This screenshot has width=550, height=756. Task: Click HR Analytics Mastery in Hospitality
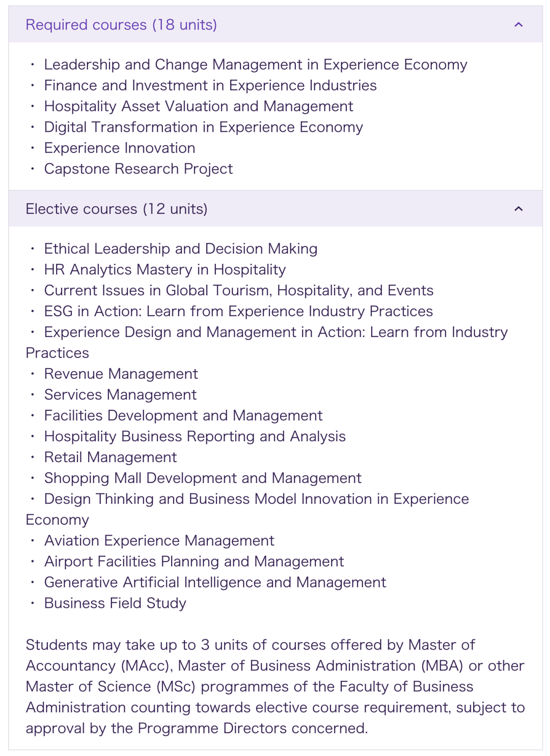pyautogui.click(x=164, y=270)
